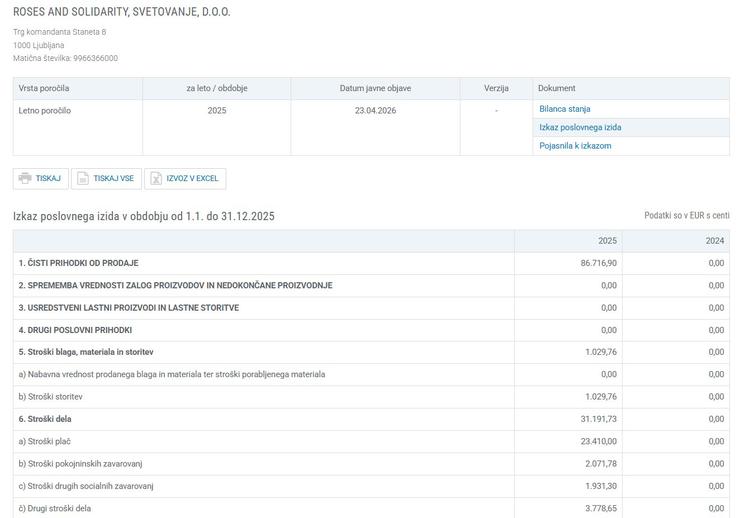The image size is (736, 518).
Task: Select row a) Stroški plač
Action: coord(371,442)
